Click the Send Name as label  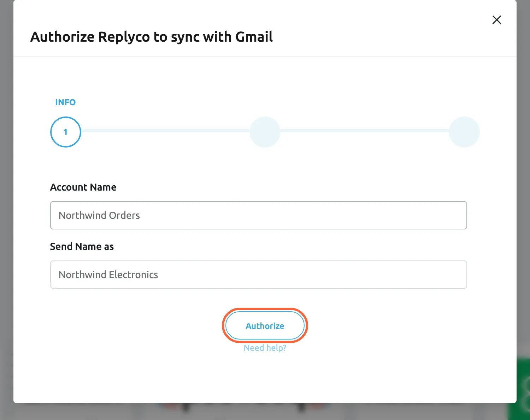82,246
